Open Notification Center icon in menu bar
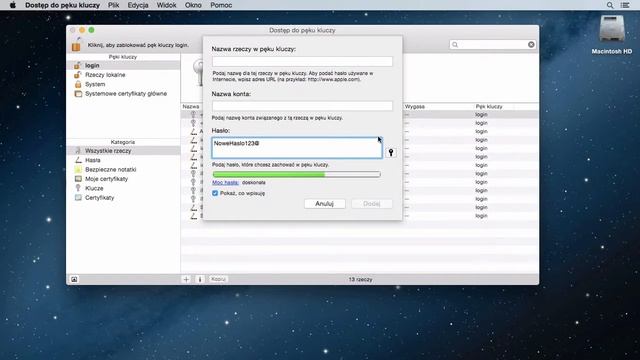Screen dimensions: 640x360 625,5
